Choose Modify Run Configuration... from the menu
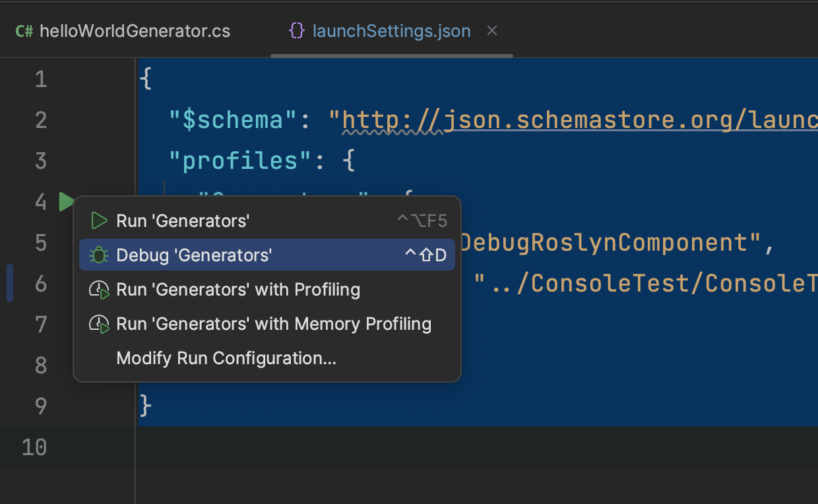The image size is (818, 504). pyautogui.click(x=226, y=359)
